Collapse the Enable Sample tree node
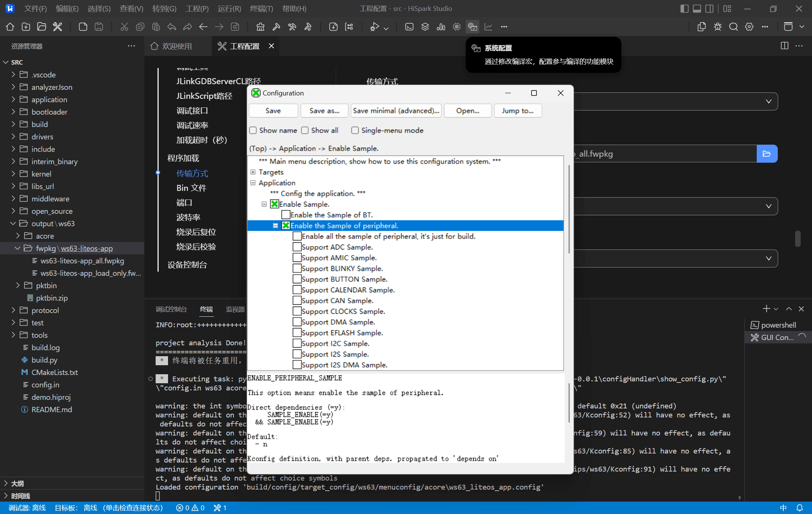812x514 pixels. point(264,204)
